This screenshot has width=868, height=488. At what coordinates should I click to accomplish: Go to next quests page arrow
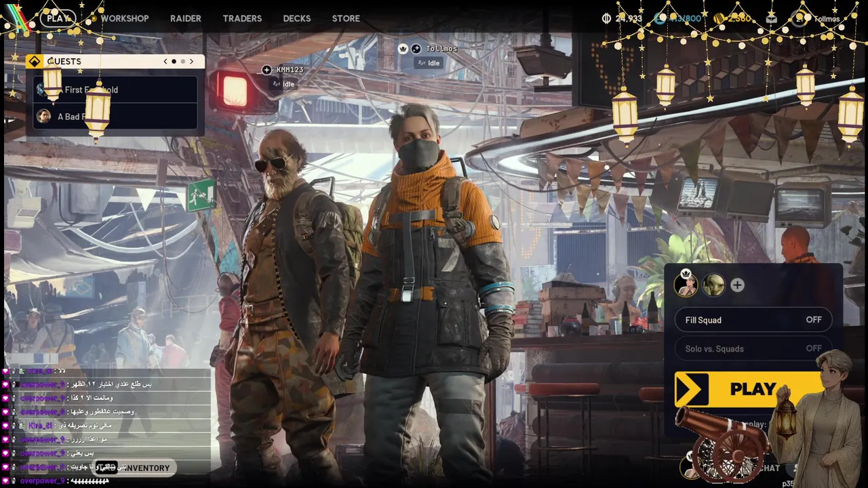pos(191,61)
